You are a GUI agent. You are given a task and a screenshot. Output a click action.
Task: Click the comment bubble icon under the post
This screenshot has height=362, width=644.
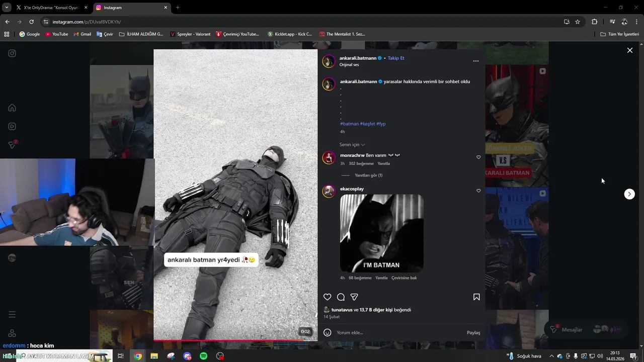tap(341, 297)
